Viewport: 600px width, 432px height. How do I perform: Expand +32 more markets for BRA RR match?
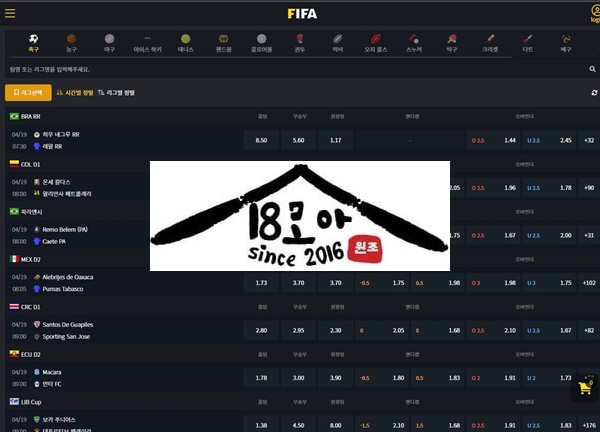(x=589, y=140)
